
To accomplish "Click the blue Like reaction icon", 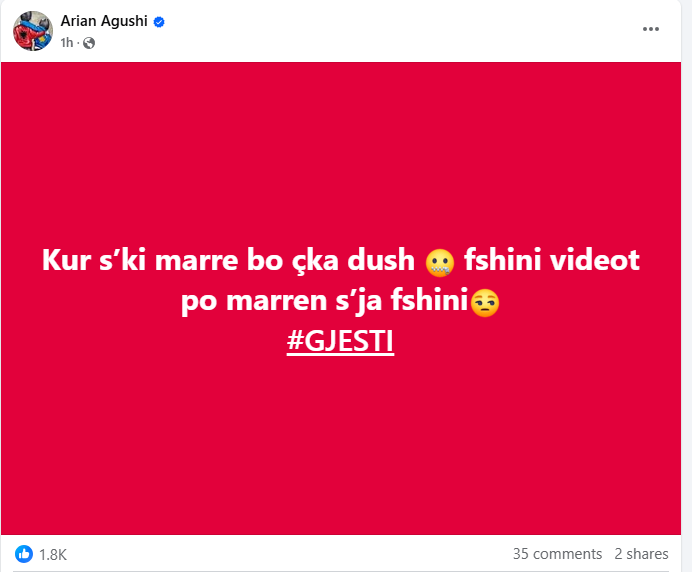I will (x=24, y=553).
